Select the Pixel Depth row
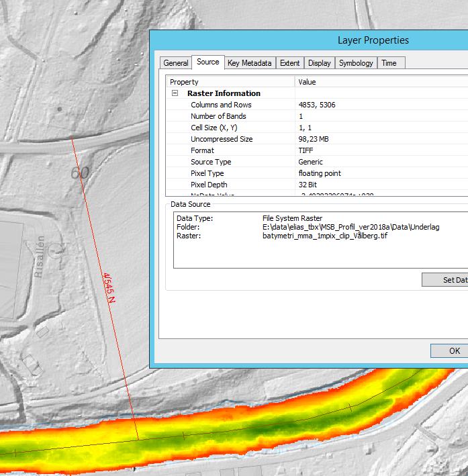The image size is (468, 476). pos(317,185)
